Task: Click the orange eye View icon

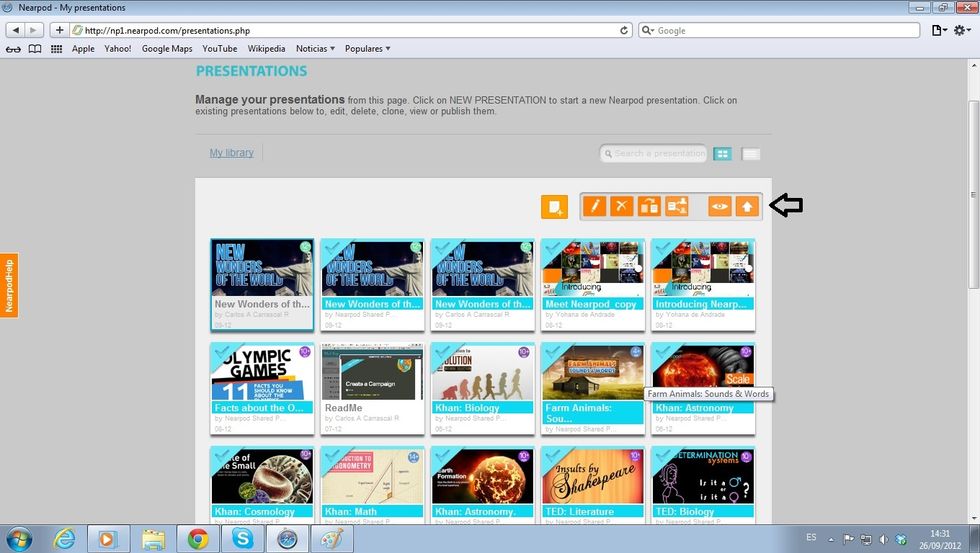Action: pyautogui.click(x=719, y=206)
